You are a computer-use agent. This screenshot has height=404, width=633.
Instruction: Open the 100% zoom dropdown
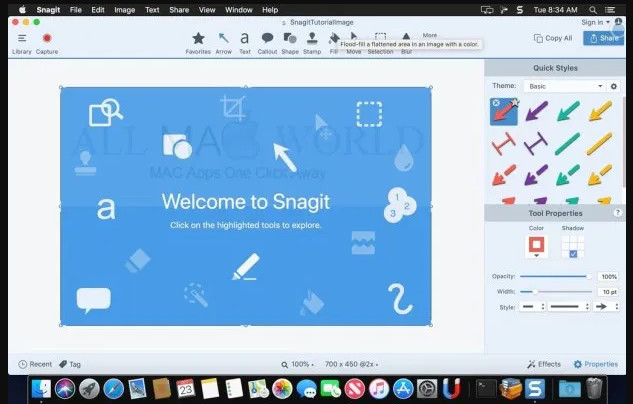tap(298, 364)
